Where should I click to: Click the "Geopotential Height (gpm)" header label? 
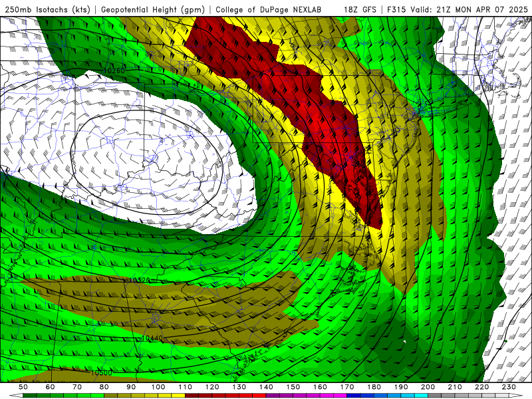point(153,9)
